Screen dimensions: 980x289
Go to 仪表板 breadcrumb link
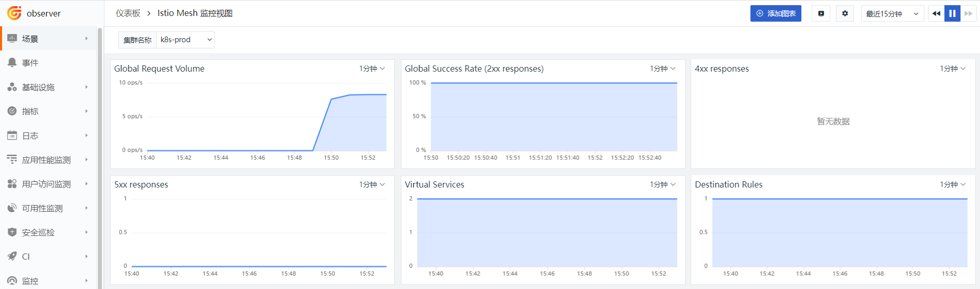click(x=128, y=13)
